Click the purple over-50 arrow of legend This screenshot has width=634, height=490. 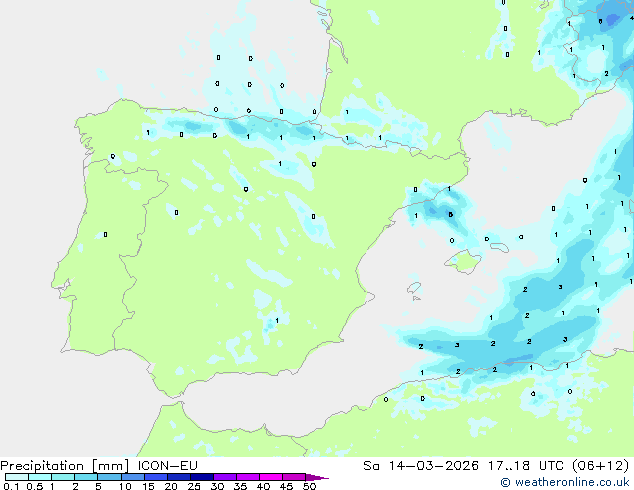(317, 477)
